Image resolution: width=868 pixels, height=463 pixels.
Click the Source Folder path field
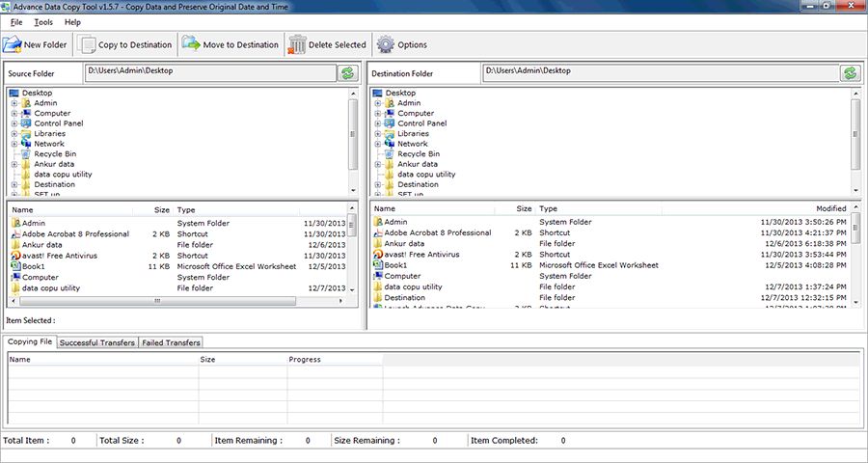(209, 72)
